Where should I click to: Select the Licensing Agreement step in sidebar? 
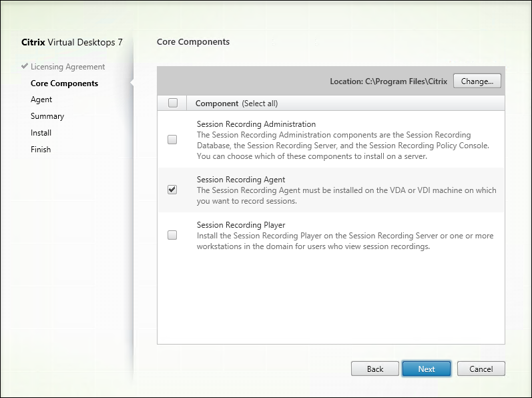click(x=67, y=67)
